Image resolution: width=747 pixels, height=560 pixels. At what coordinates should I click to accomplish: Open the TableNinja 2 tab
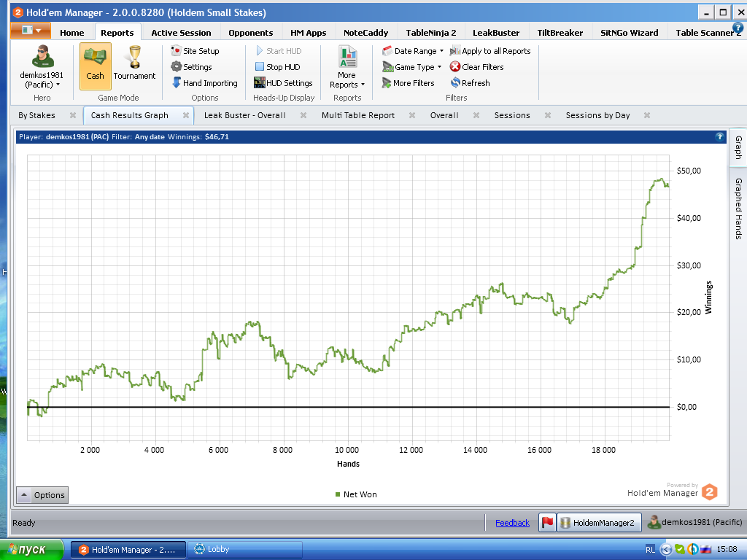click(430, 32)
